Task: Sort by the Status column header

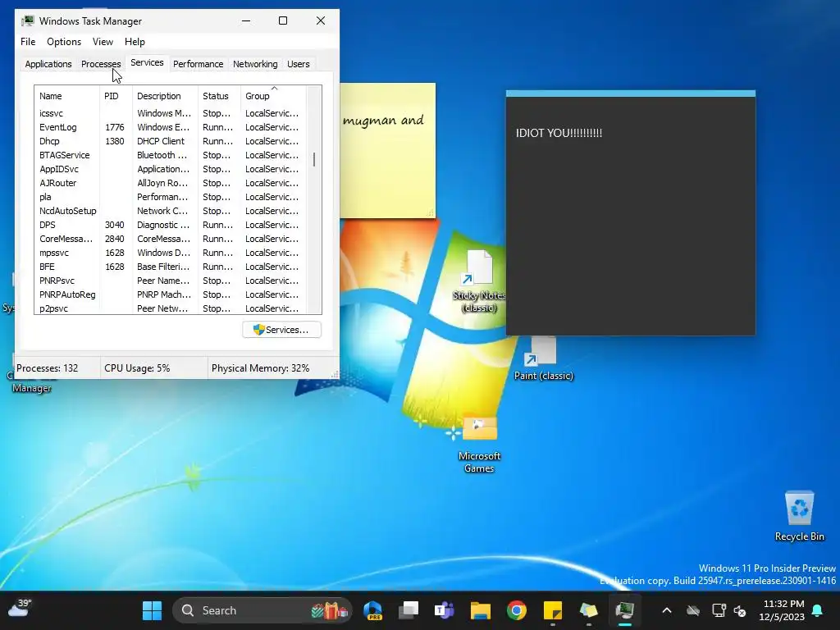Action: pyautogui.click(x=219, y=96)
